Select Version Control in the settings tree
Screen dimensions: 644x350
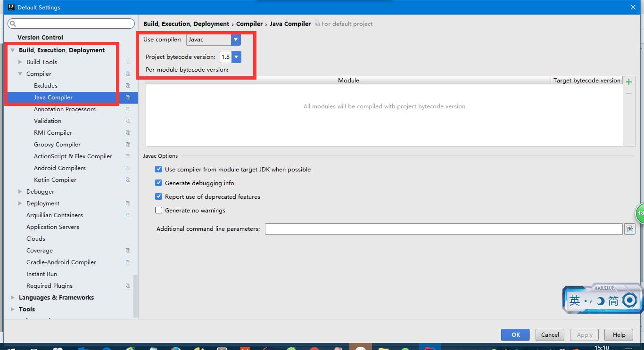40,37
